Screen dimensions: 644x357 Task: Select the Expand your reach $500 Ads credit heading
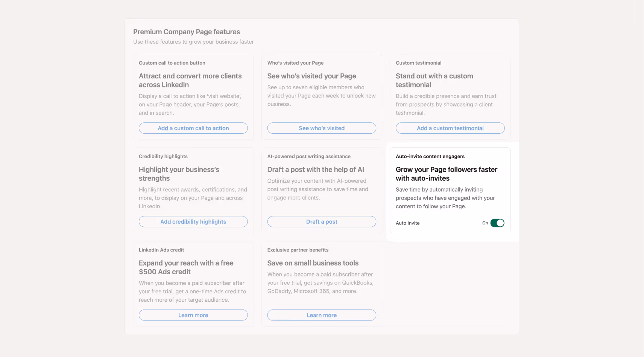pyautogui.click(x=186, y=267)
